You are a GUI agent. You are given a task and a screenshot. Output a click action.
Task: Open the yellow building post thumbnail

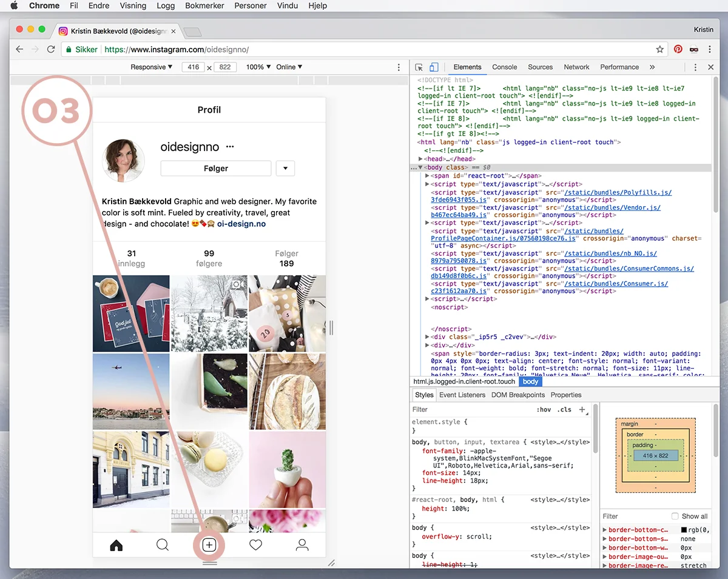131,470
